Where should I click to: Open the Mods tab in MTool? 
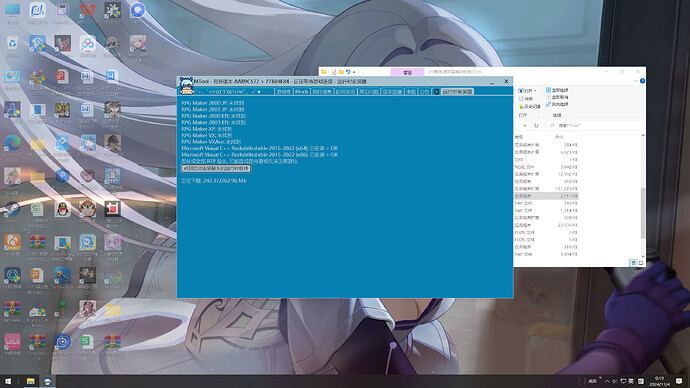pyautogui.click(x=301, y=92)
